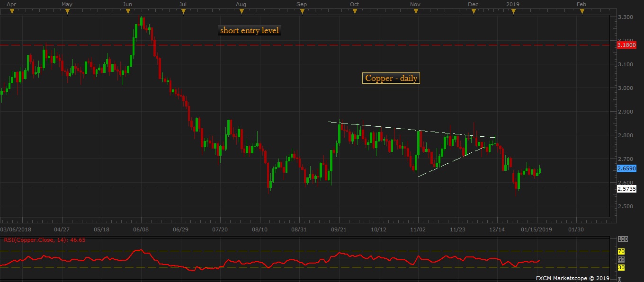Select the 'short entry level' annotation label
The width and height of the screenshot is (644, 282).
(250, 30)
